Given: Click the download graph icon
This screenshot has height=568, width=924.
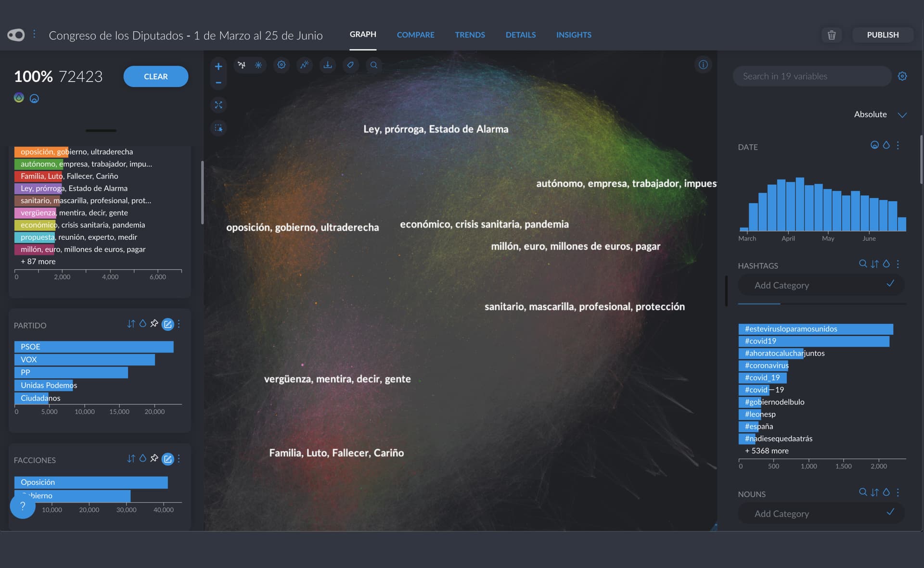Looking at the screenshot, I should click(x=328, y=65).
